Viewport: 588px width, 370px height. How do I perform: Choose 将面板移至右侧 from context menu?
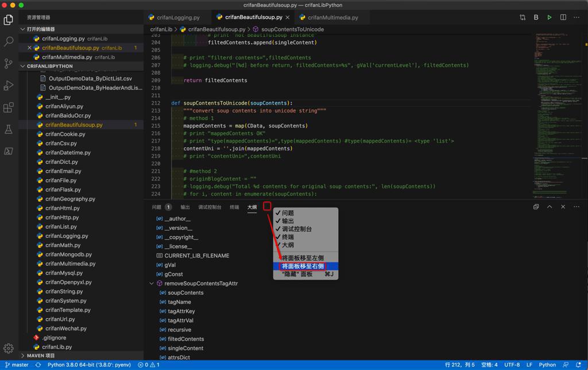tap(303, 267)
